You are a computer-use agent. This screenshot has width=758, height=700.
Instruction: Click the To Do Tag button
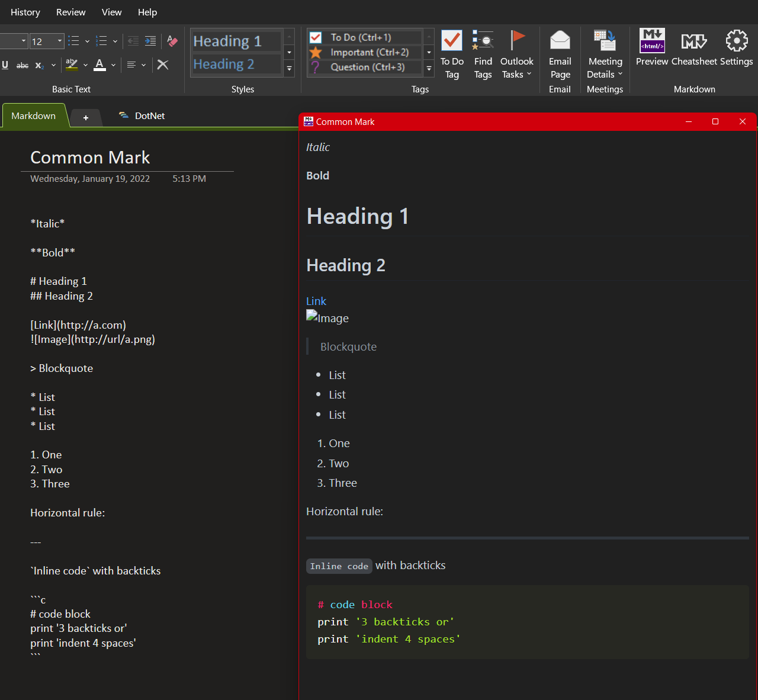click(452, 54)
